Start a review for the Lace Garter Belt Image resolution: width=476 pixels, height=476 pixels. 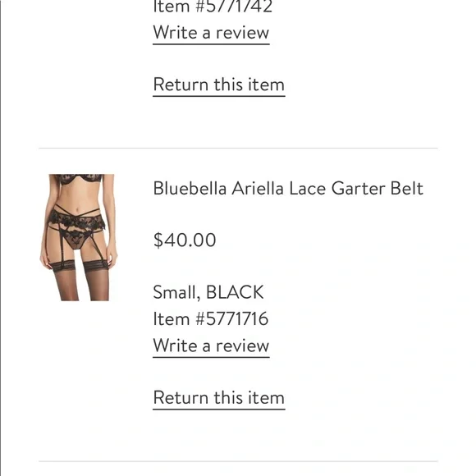click(211, 346)
